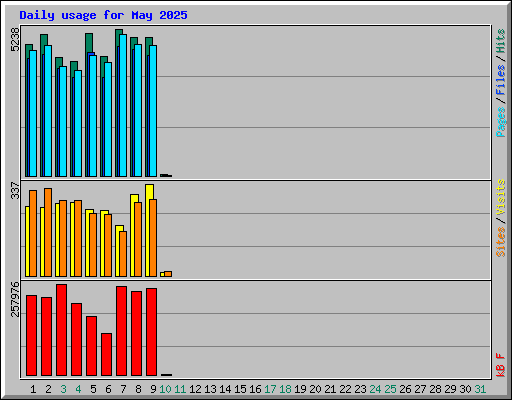Click day 1 on the x-axis
The height and width of the screenshot is (400, 512).
coord(33,389)
